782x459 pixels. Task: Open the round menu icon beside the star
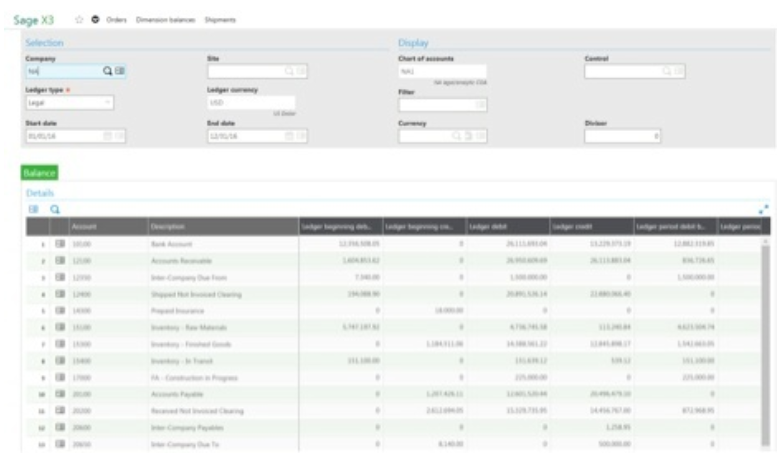tap(95, 19)
